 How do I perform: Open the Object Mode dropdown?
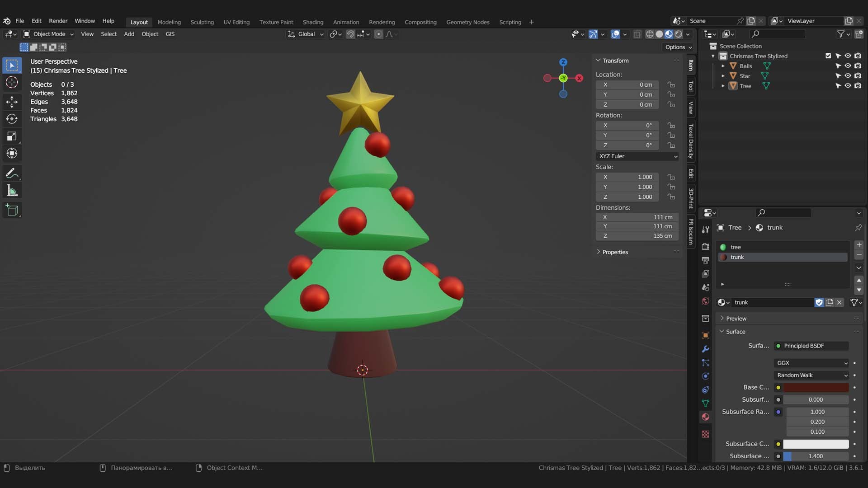point(48,34)
